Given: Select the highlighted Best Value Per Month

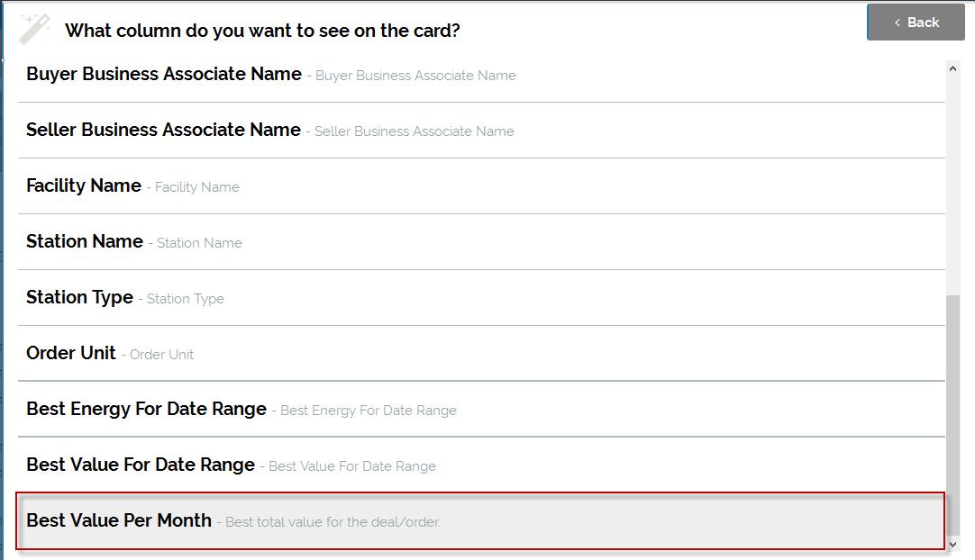Looking at the screenshot, I should [119, 521].
